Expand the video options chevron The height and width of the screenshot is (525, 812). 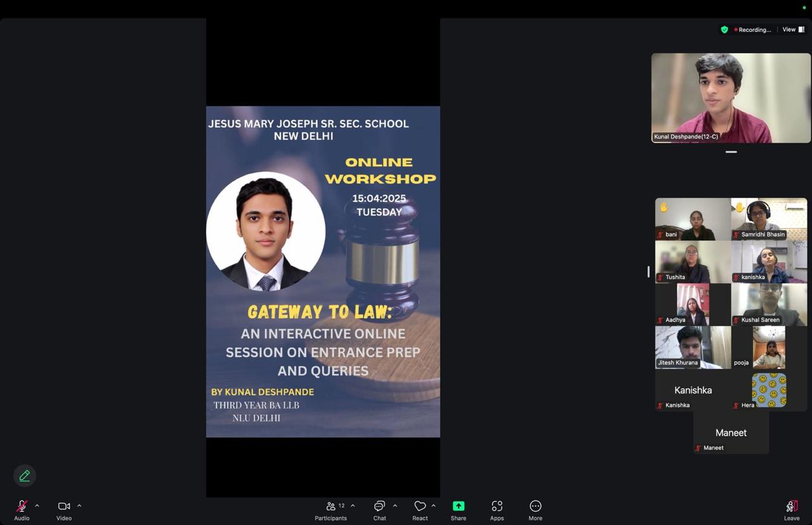click(79, 506)
